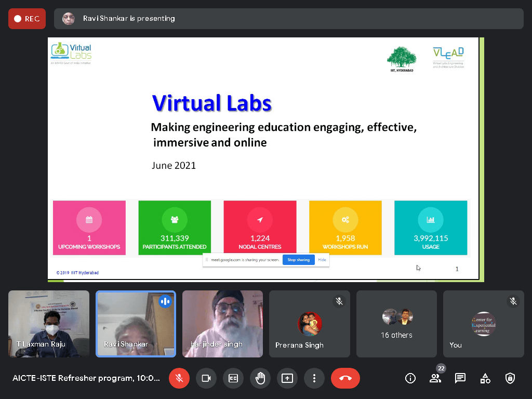Expand the 16 others participant tile
Screen dimensions: 532x399
(397, 324)
